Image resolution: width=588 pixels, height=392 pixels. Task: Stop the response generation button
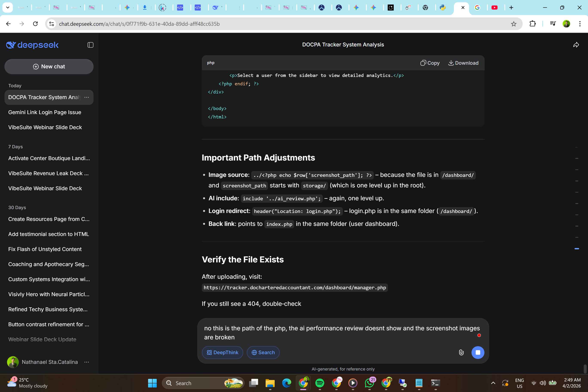point(478,352)
